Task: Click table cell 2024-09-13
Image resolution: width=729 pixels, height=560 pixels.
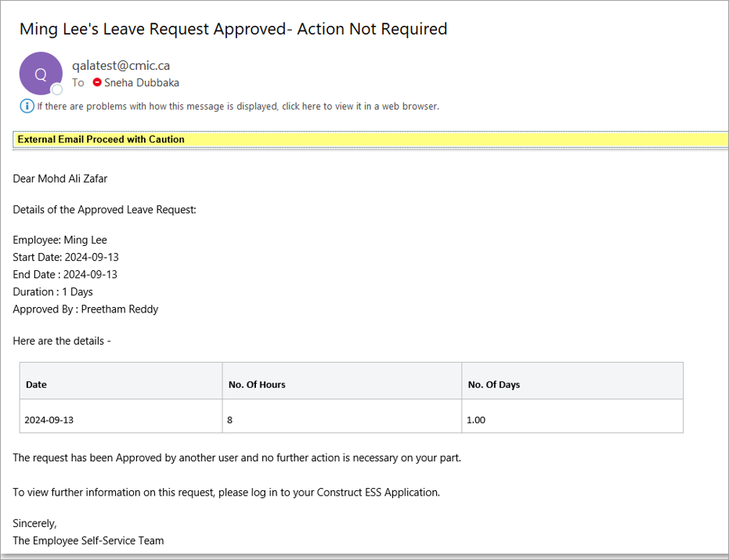Action: tap(121, 416)
